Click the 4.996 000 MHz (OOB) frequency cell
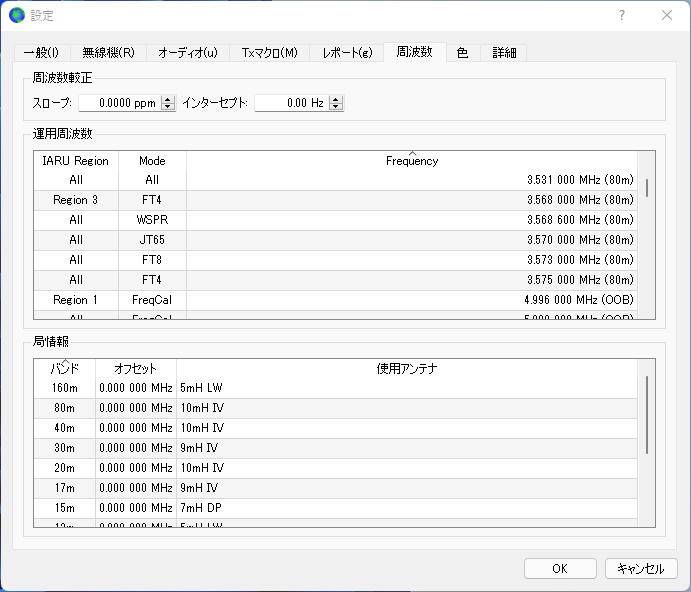691x592 pixels. (x=412, y=300)
